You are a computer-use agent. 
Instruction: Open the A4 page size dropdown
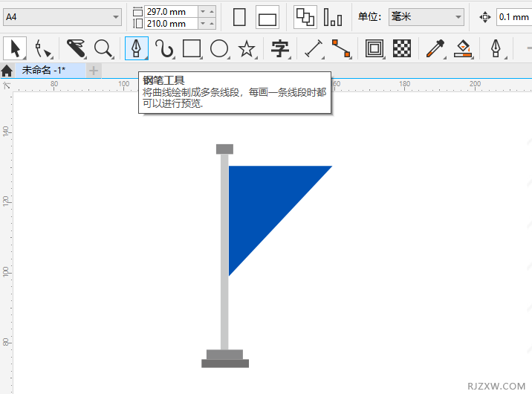tap(62, 16)
